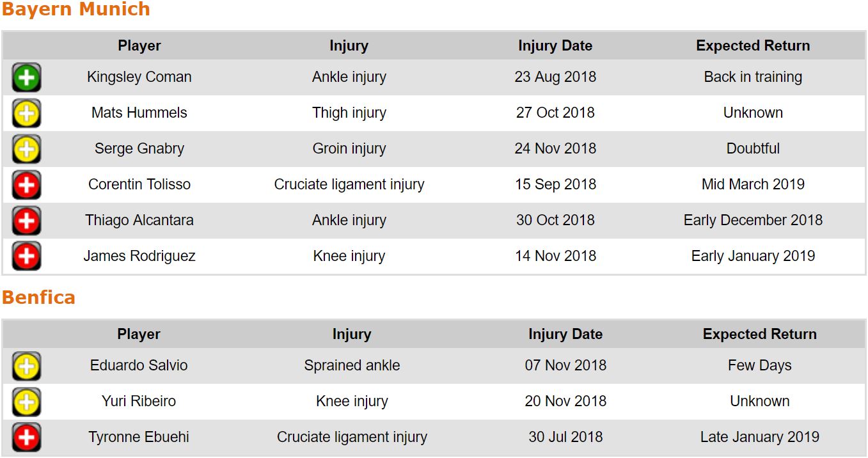Click Expected Return header in Benfica table
The image size is (868, 458).
pos(759,335)
